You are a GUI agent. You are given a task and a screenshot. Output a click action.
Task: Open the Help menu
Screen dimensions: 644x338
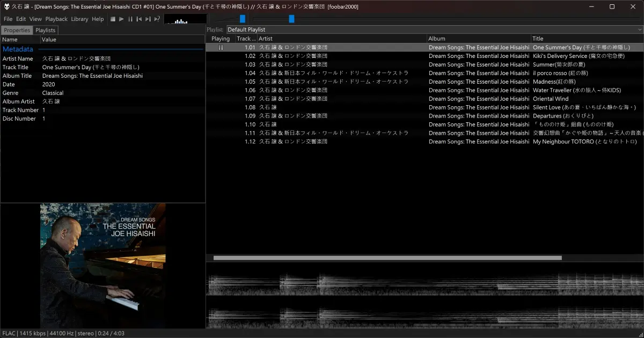(98, 19)
